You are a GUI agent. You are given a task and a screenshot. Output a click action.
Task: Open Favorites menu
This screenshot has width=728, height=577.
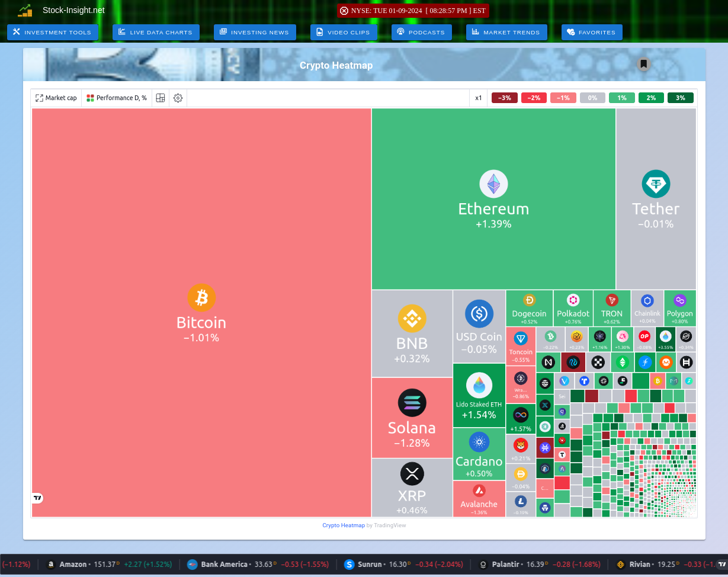click(592, 32)
